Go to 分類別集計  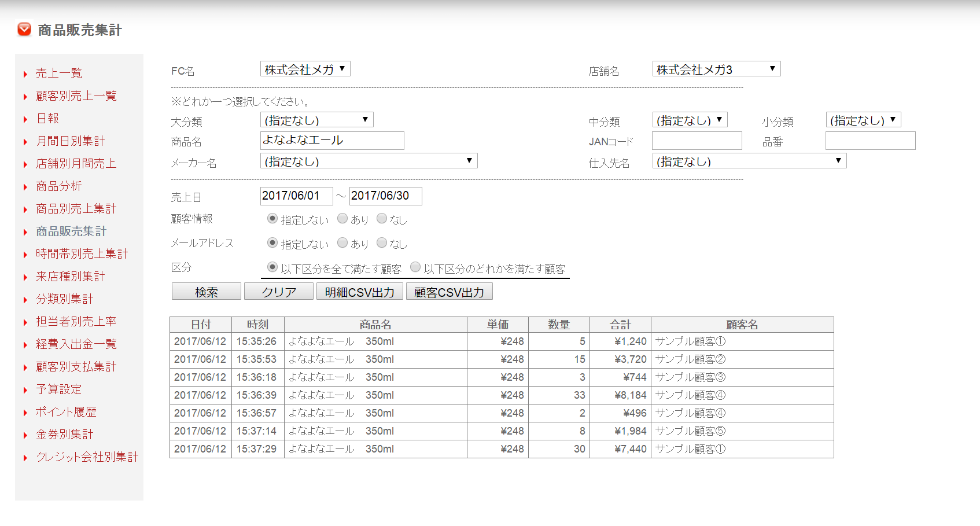[x=65, y=299]
